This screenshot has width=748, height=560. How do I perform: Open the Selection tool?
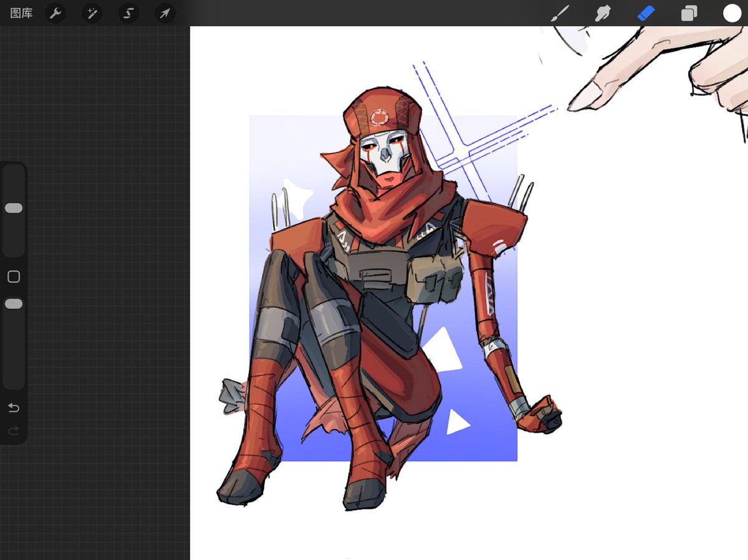click(x=128, y=13)
